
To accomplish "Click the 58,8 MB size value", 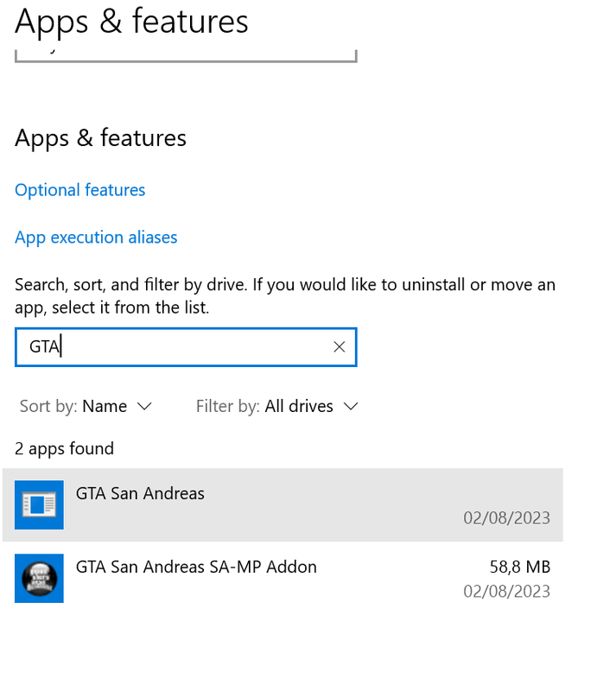I will [520, 567].
